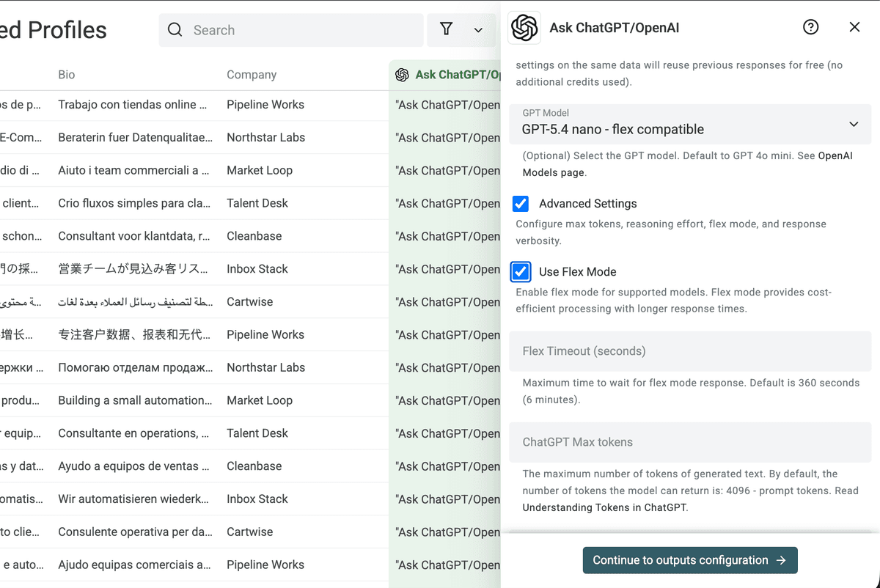Click the filter funnel icon

(446, 29)
